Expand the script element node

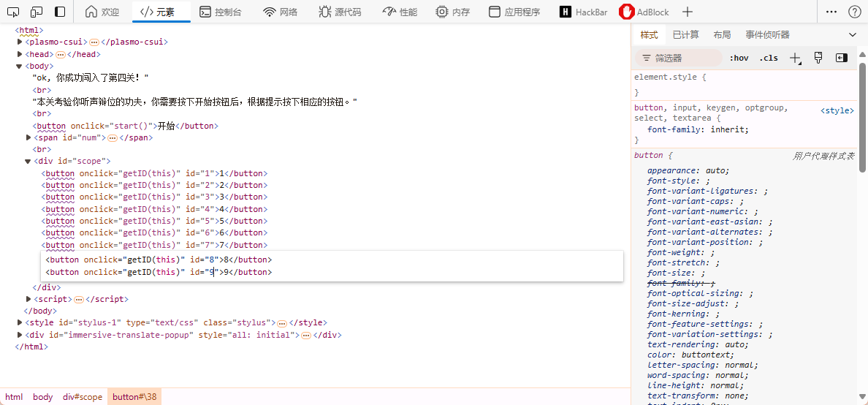tap(28, 299)
